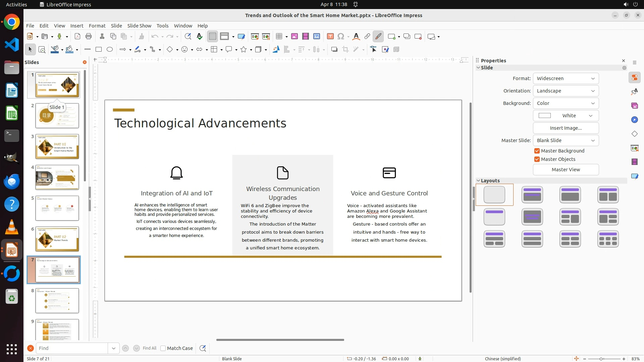This screenshot has height=362, width=644.
Task: Click the Insert Table icon
Action: [x=279, y=37]
